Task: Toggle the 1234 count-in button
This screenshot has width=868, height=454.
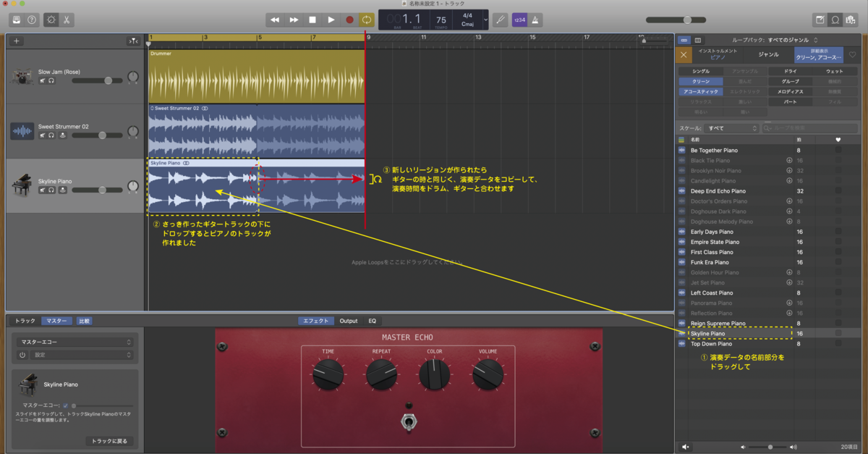Action: tap(519, 20)
